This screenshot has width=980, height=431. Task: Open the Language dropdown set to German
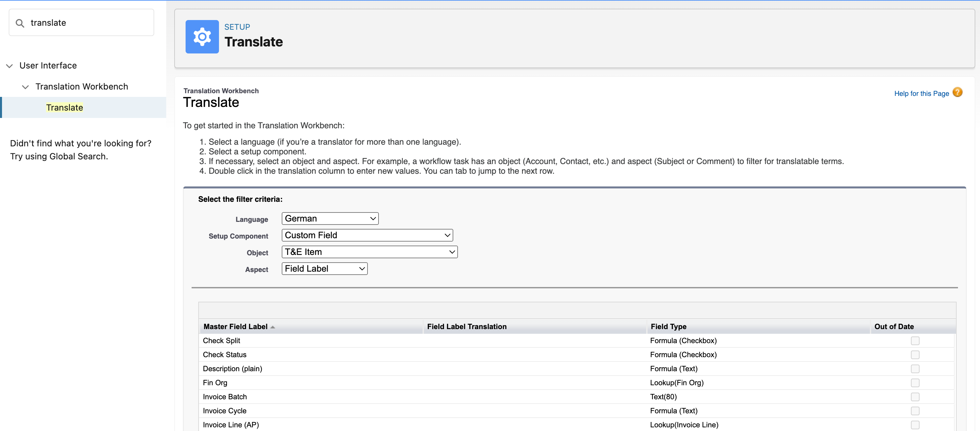[x=330, y=219]
